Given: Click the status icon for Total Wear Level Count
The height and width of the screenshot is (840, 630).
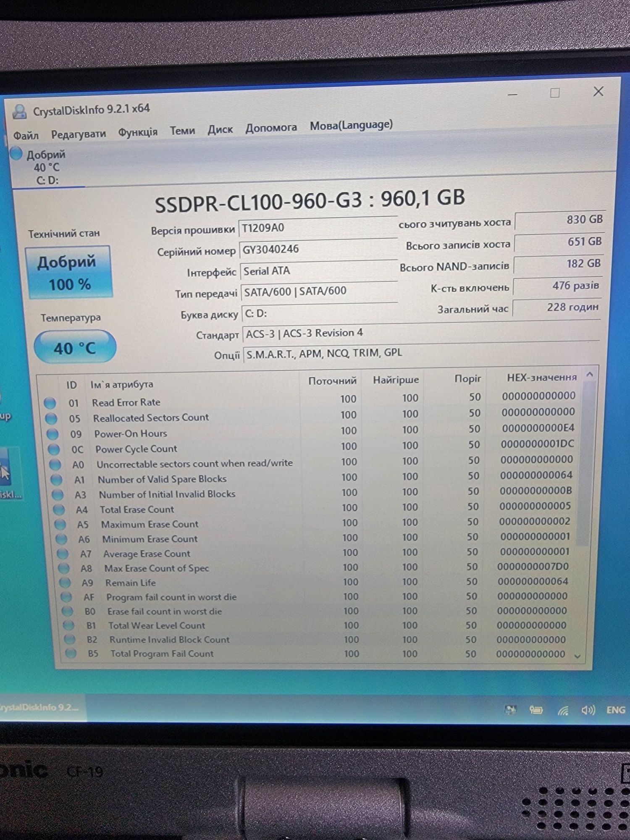Looking at the screenshot, I should click(68, 626).
